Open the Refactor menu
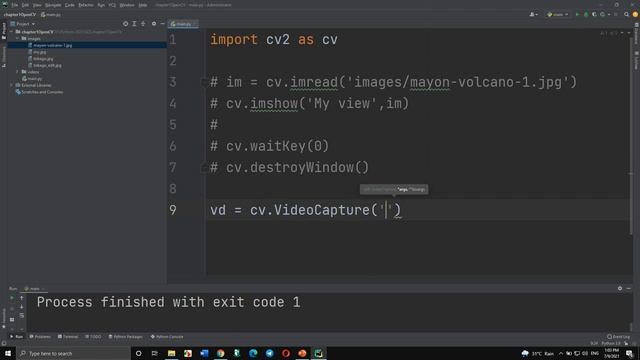Screen dimensions: 640x360 (x=86, y=5)
